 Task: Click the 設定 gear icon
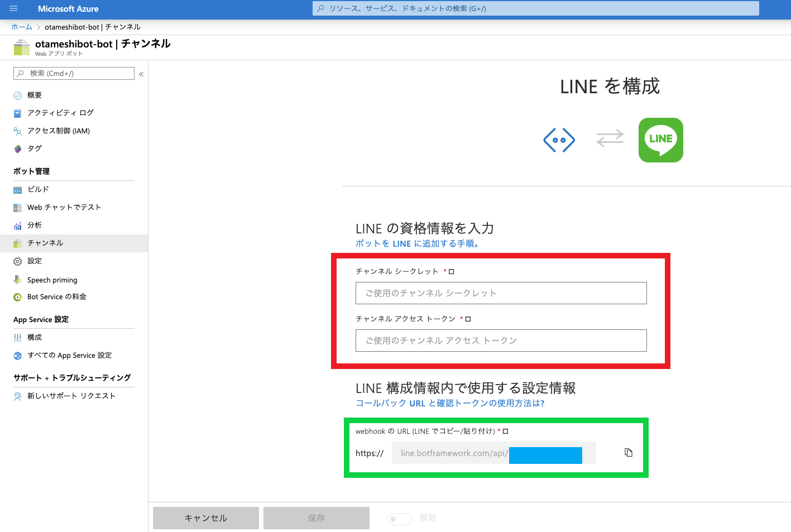17,261
